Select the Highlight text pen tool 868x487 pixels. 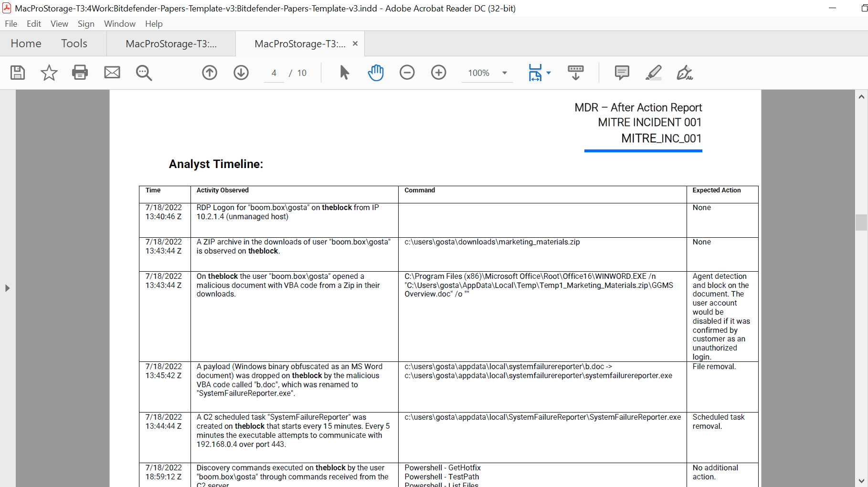point(654,73)
